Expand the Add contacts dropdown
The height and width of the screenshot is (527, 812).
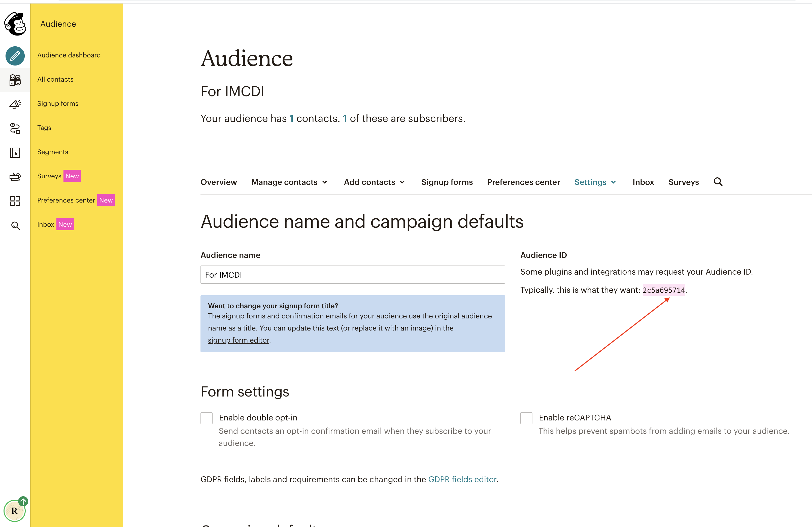(374, 182)
